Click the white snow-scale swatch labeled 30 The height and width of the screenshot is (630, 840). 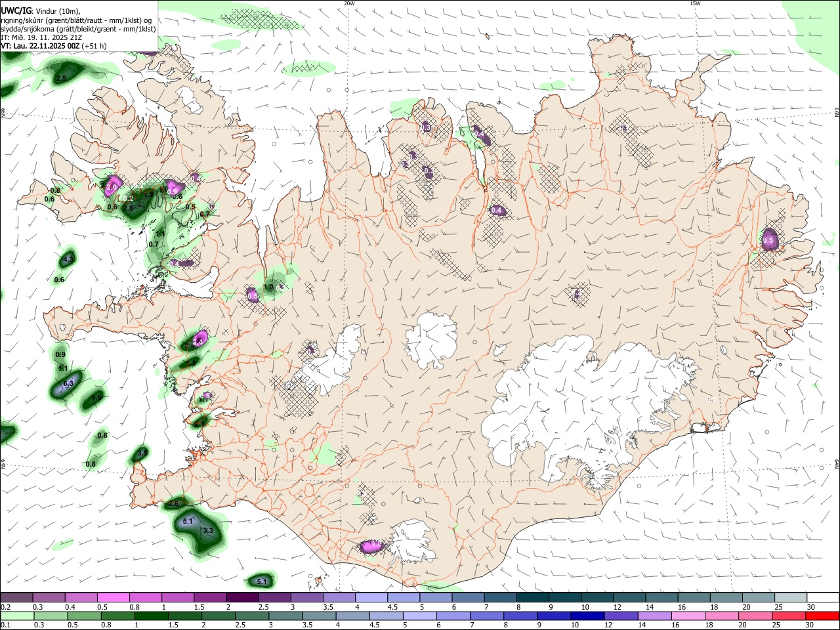click(823, 598)
